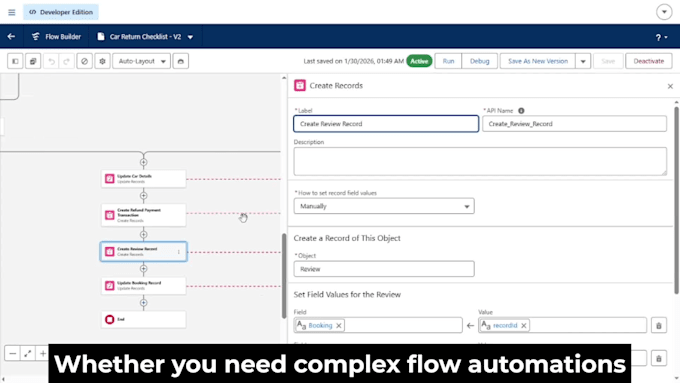This screenshot has height=383, width=680.
Task: Select the Create Refund Payment Transaction element
Action: [x=144, y=215]
